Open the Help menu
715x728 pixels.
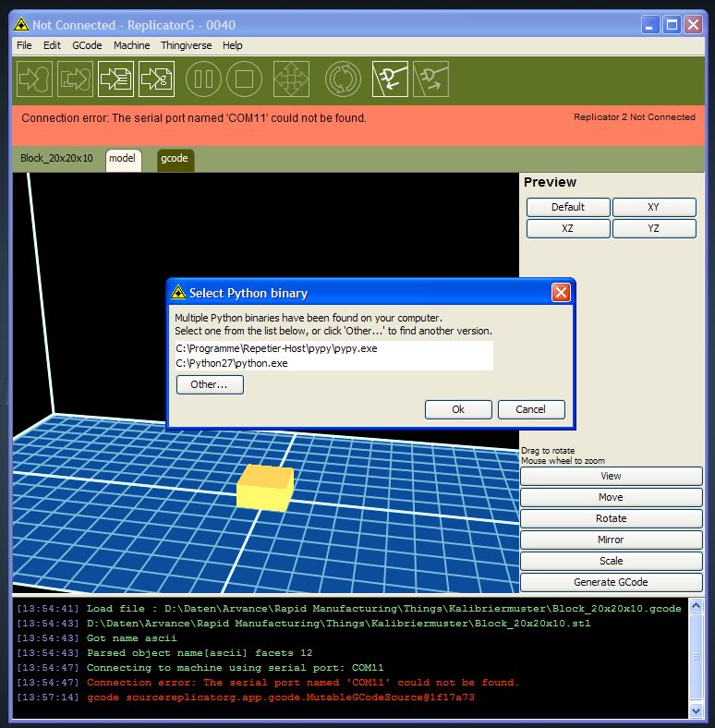(232, 45)
